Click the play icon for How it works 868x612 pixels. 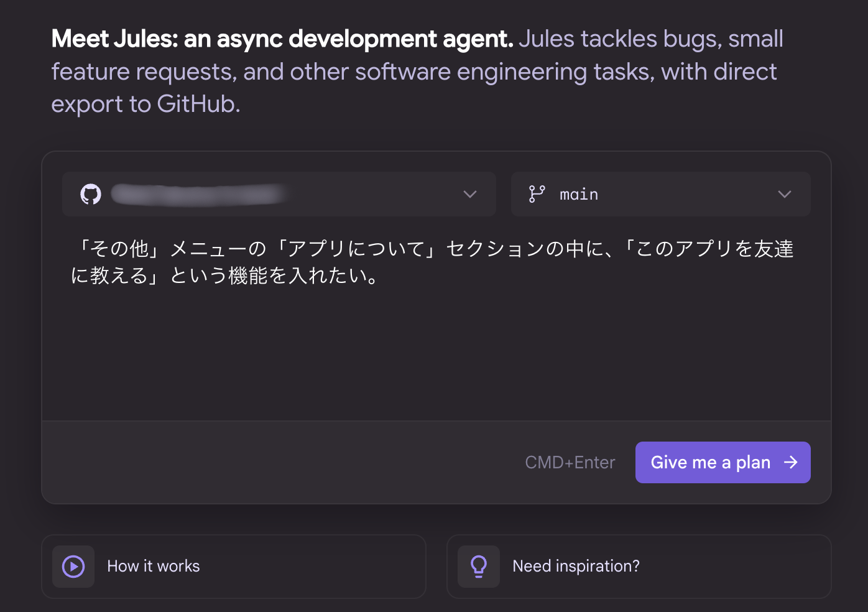73,567
